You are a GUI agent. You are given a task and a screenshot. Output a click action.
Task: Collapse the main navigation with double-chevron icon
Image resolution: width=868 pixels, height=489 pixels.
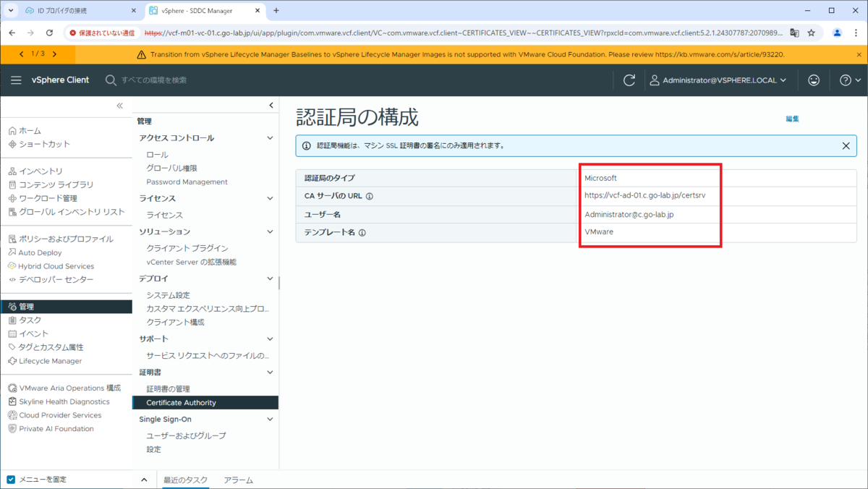120,106
